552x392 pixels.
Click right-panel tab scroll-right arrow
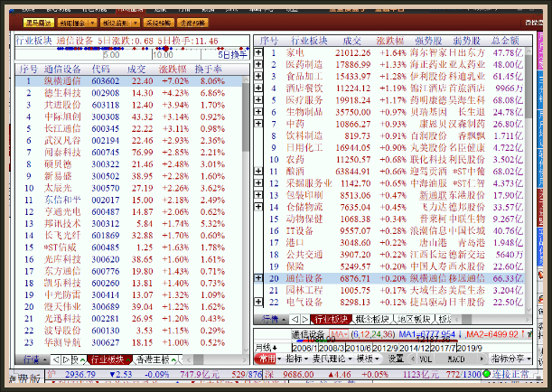(304, 319)
